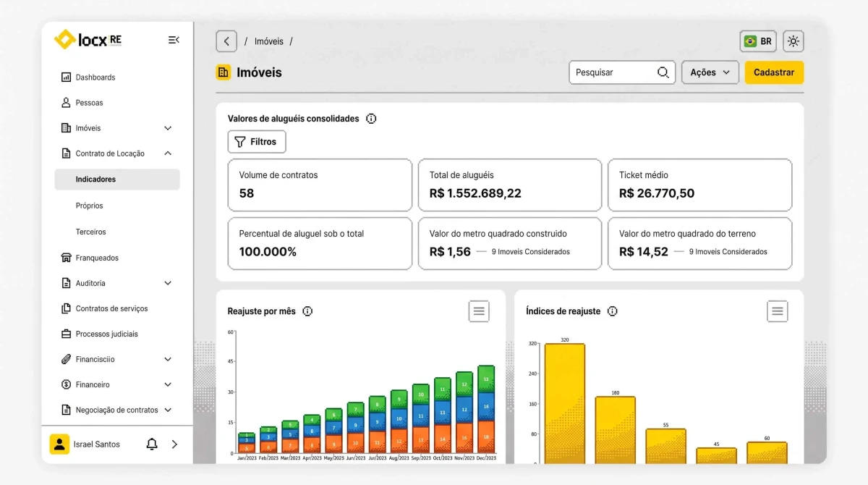The height and width of the screenshot is (485, 868).
Task: Toggle light/dark theme sun icon
Action: click(793, 41)
